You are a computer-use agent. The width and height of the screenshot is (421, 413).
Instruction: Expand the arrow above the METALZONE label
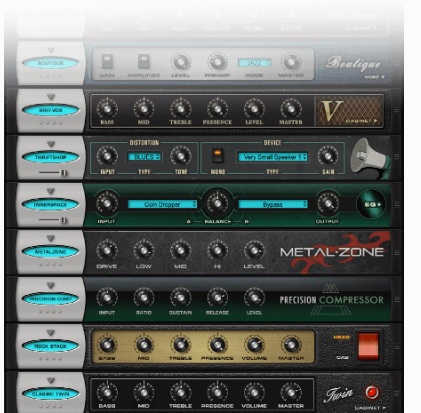point(51,238)
